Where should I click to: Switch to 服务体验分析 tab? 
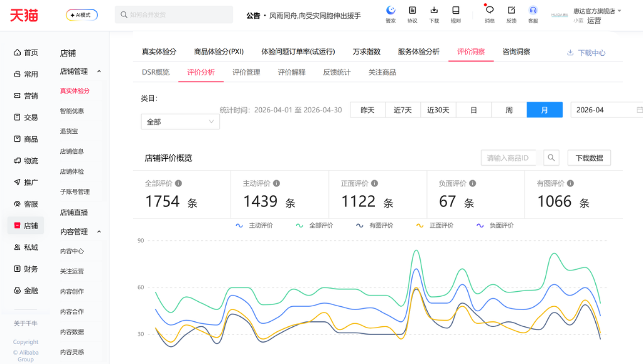[418, 51]
